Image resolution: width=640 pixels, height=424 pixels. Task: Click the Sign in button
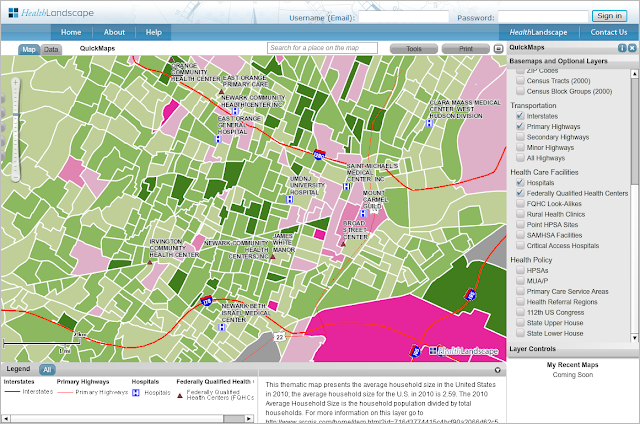pyautogui.click(x=609, y=16)
